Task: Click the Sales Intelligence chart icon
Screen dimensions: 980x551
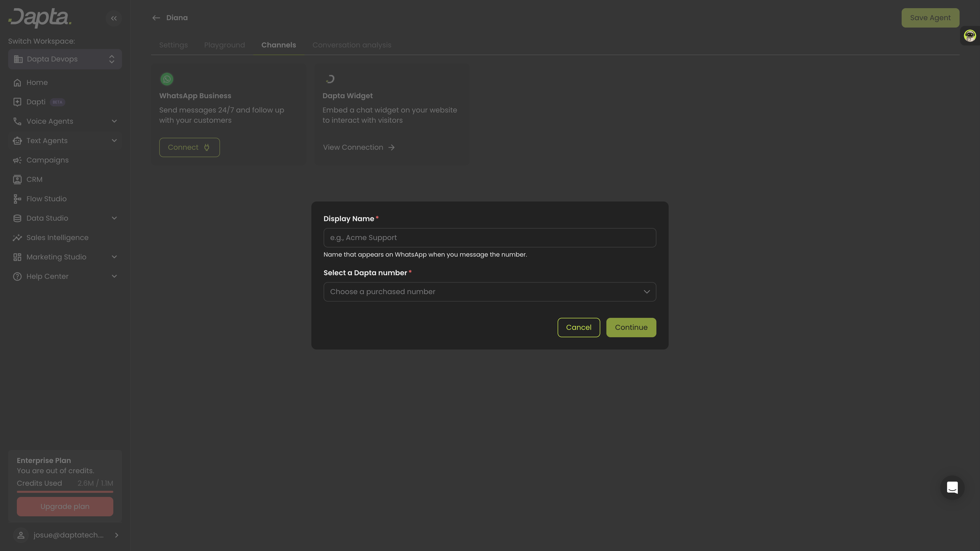Action: 17,238
